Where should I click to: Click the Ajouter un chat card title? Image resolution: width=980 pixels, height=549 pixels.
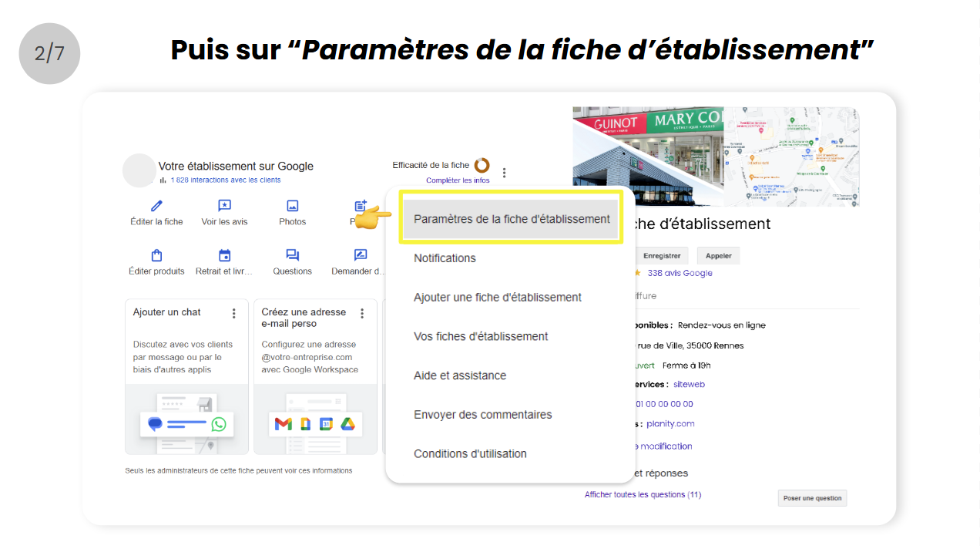(x=166, y=312)
